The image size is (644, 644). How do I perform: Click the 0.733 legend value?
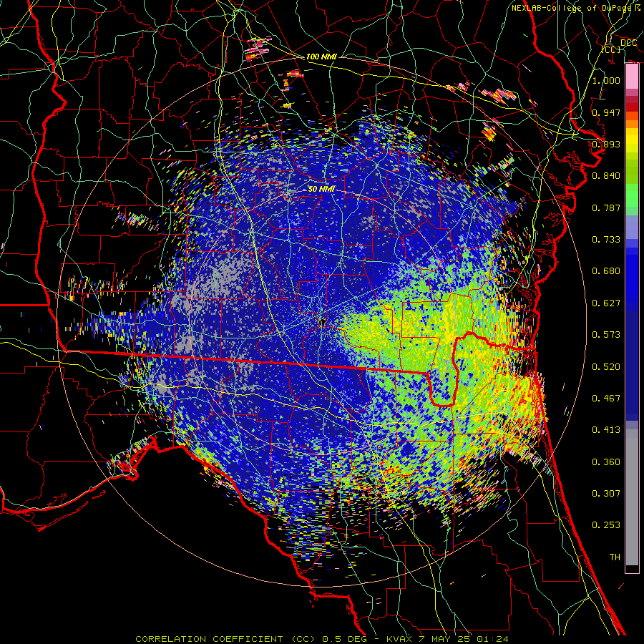pos(606,240)
